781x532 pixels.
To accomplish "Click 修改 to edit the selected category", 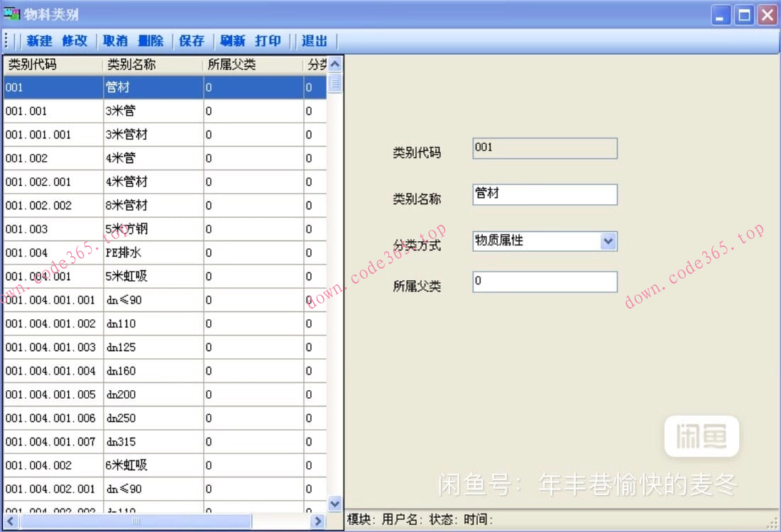I will pyautogui.click(x=75, y=41).
